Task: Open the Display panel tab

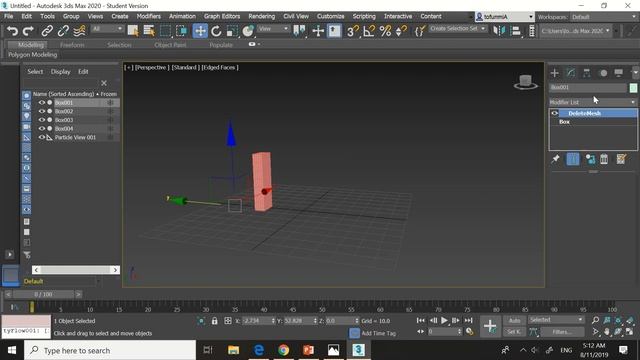Action: [619, 73]
